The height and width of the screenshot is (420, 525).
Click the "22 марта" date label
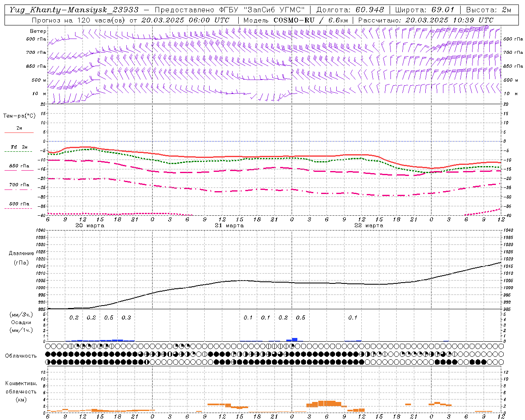pos(369,225)
